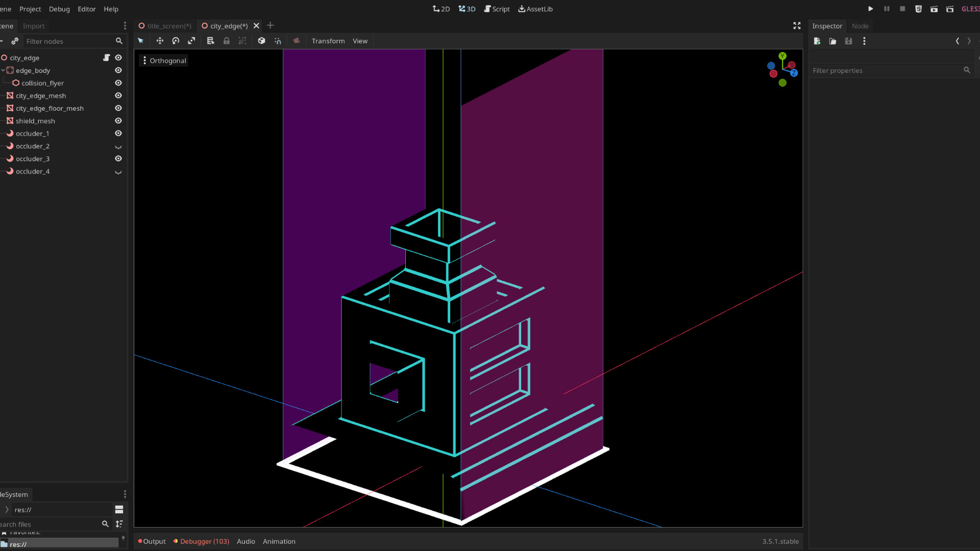Open the AssetLib workspace
980x551 pixels.
point(535,9)
